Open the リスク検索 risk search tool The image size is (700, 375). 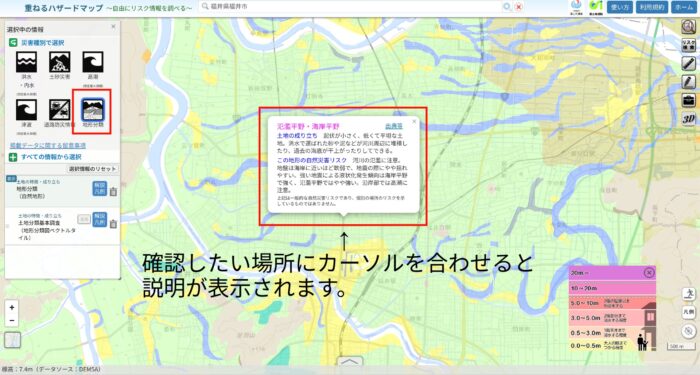click(x=689, y=45)
